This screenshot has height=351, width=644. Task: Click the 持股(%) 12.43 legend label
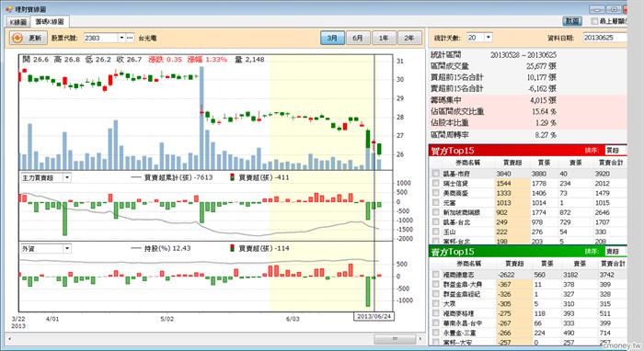click(x=167, y=248)
